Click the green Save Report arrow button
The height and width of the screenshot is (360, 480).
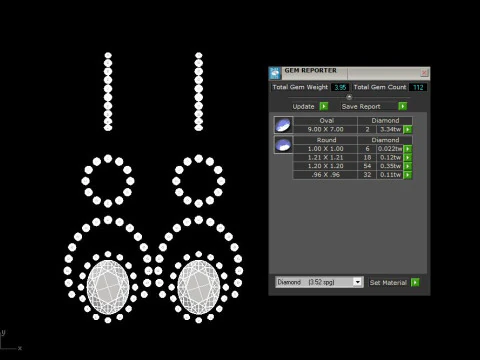(403, 106)
